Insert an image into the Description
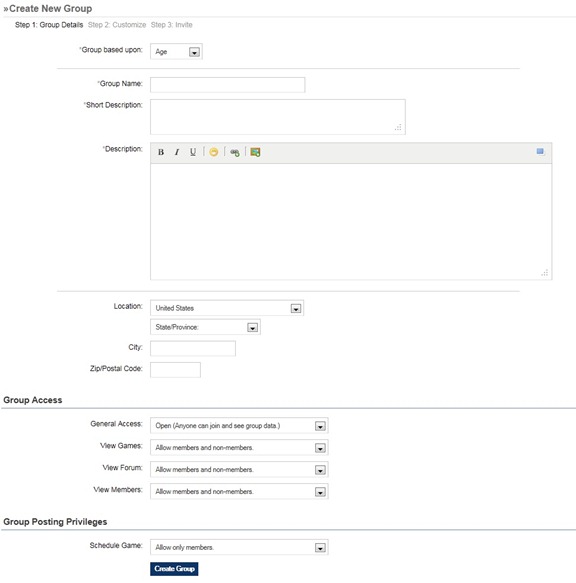 click(255, 152)
